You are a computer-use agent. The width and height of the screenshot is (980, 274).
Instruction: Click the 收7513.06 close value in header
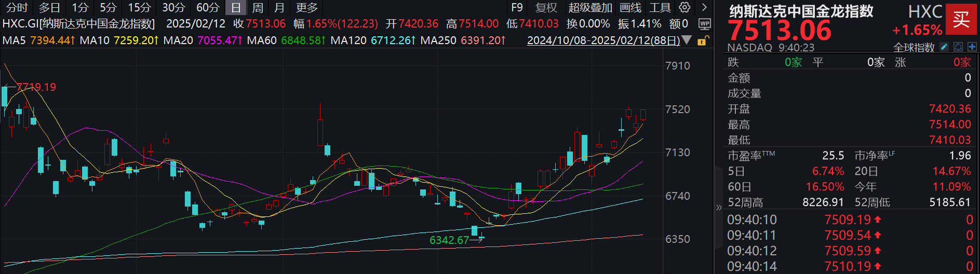(259, 24)
